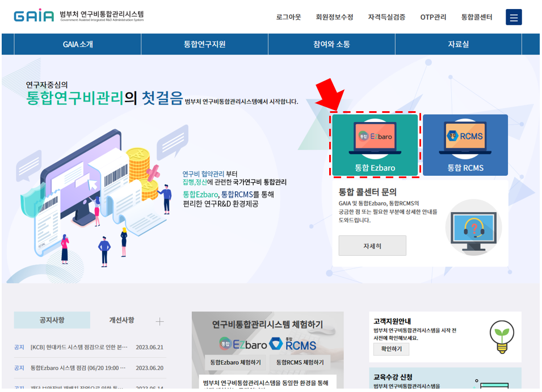Open OTP관리 link
542x392 pixels.
[433, 17]
